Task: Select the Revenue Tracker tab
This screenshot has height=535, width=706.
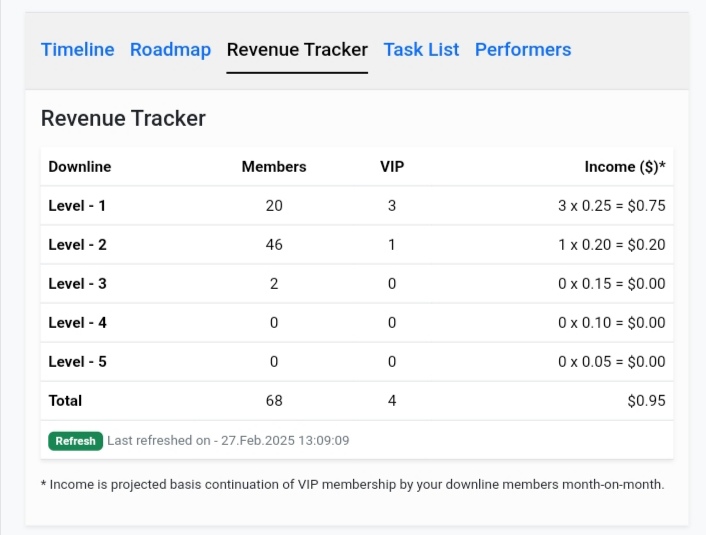Action: coord(297,50)
